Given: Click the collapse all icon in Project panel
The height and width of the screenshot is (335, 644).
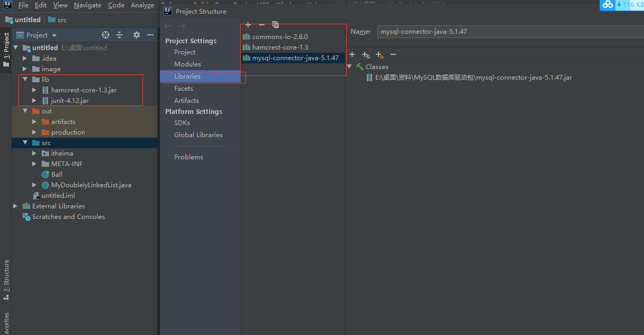Looking at the screenshot, I should pos(119,35).
